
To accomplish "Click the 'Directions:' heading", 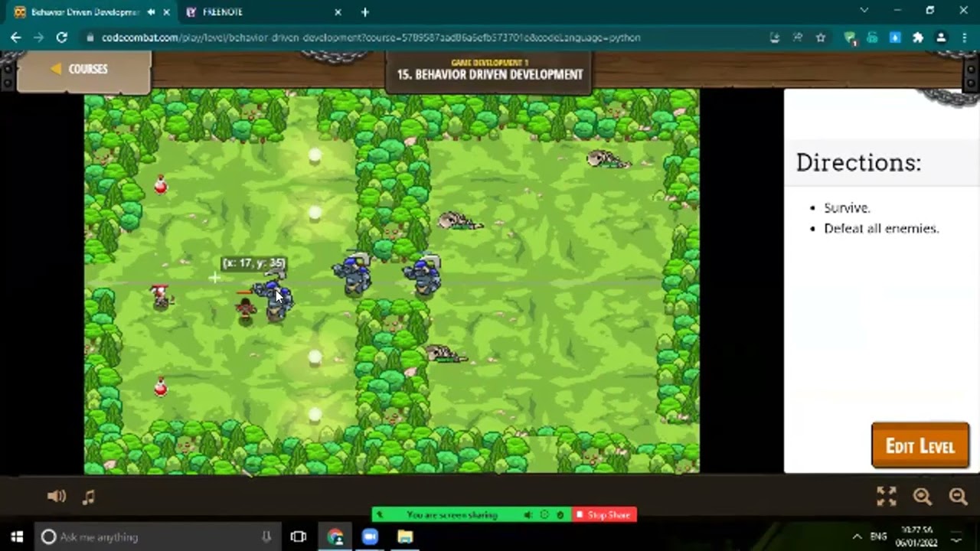I will click(x=858, y=162).
